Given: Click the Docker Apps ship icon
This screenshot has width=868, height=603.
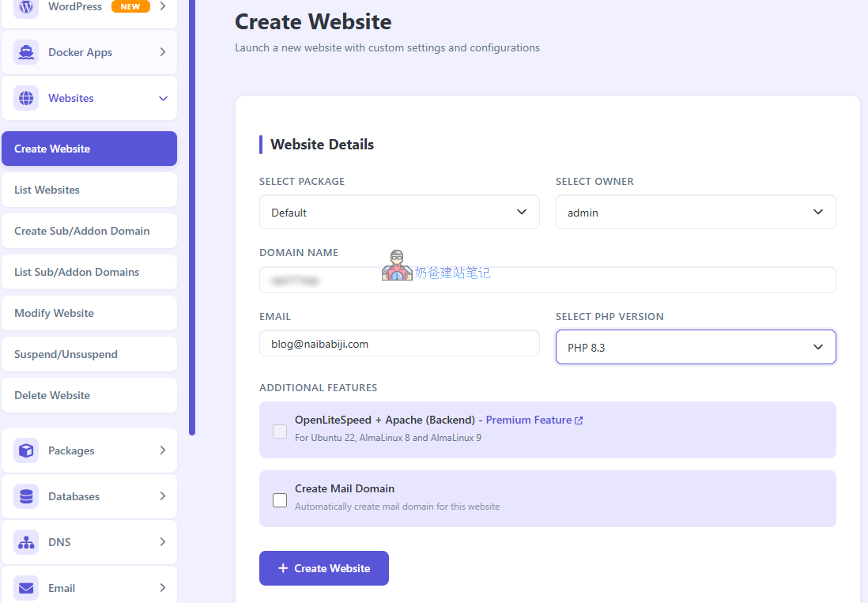Looking at the screenshot, I should point(26,52).
